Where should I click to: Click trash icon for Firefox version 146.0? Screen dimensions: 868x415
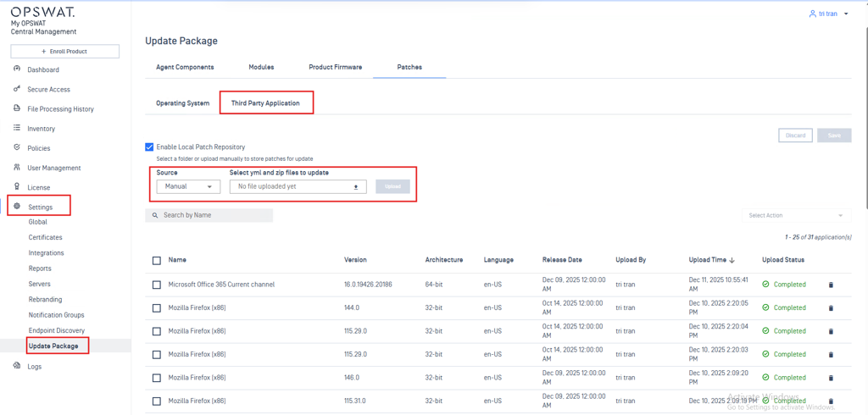pyautogui.click(x=831, y=378)
